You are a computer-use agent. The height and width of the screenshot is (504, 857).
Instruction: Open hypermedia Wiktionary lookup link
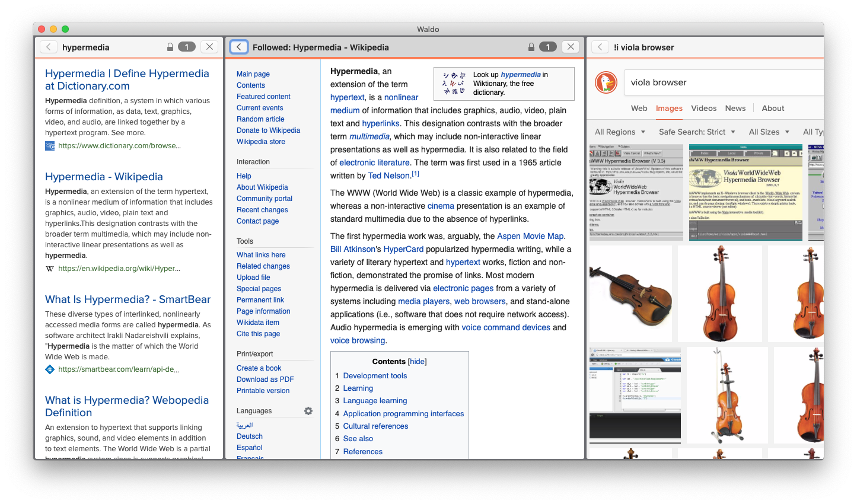[x=521, y=75]
